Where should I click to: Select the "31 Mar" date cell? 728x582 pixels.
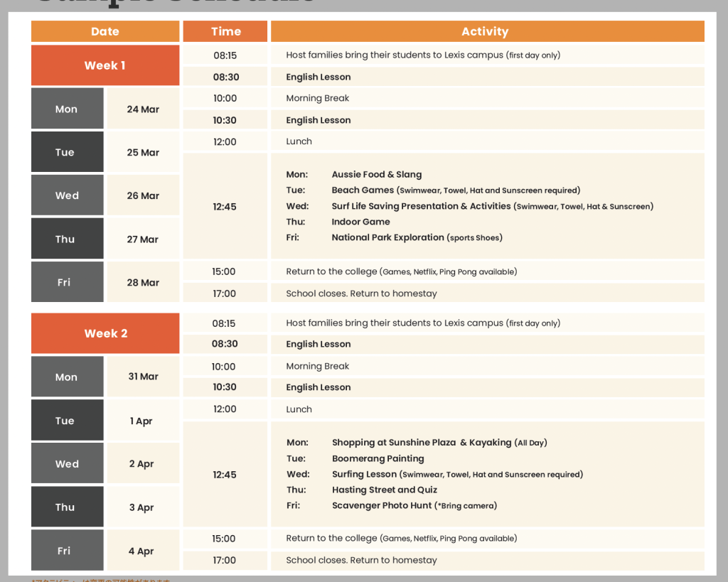(x=143, y=377)
